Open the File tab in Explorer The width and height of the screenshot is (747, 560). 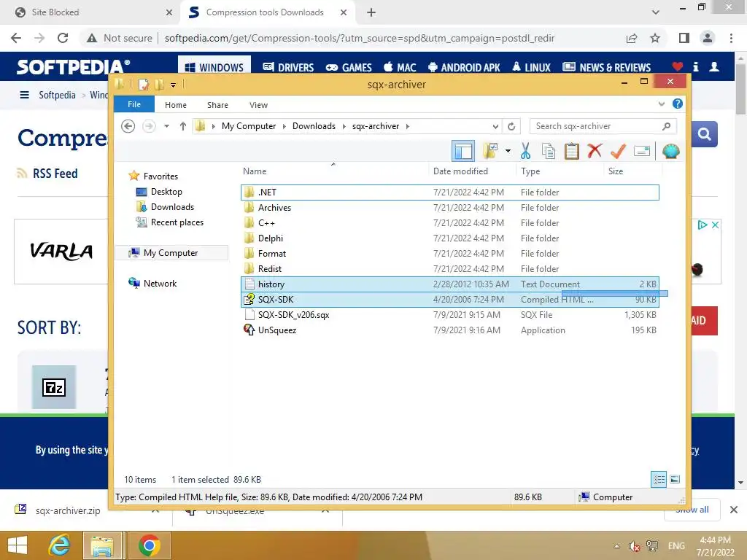134,104
